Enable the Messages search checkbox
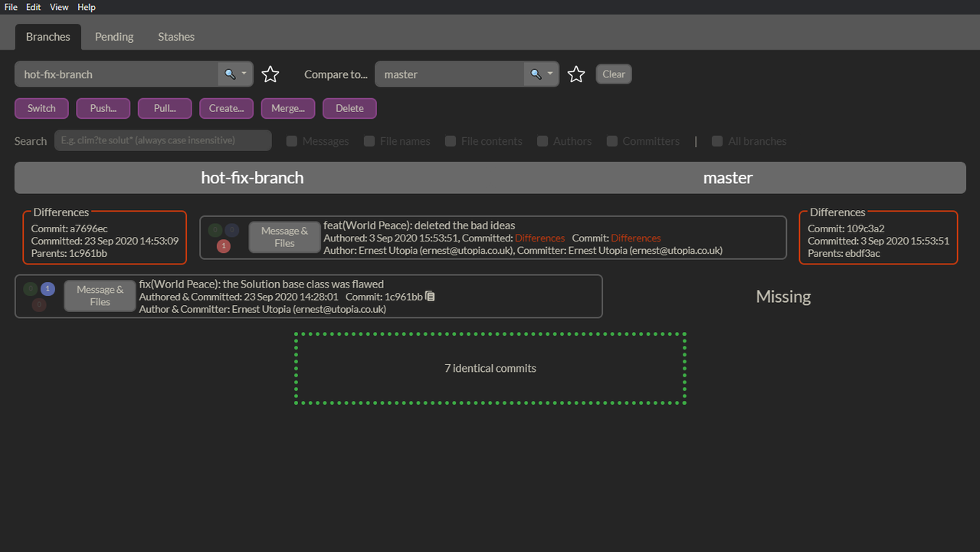This screenshot has width=980, height=552. [x=292, y=141]
